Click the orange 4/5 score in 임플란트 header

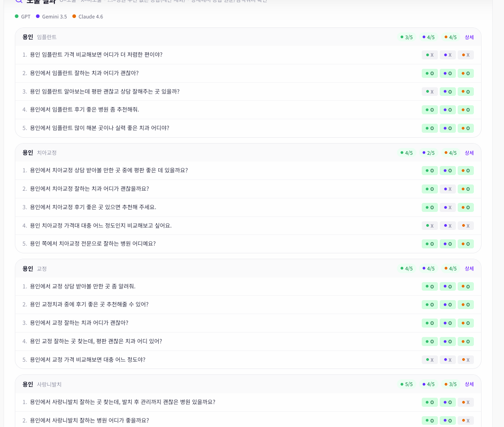pyautogui.click(x=450, y=37)
